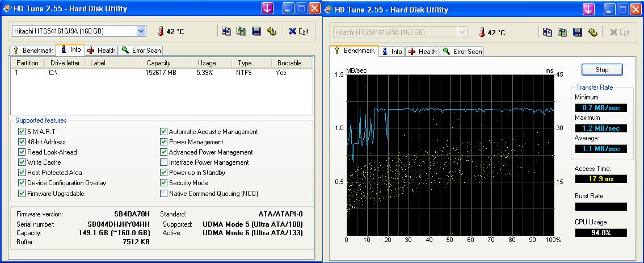This screenshot has height=263, width=644.
Task: Click firmware version SB4OA70H
Action: point(132,214)
